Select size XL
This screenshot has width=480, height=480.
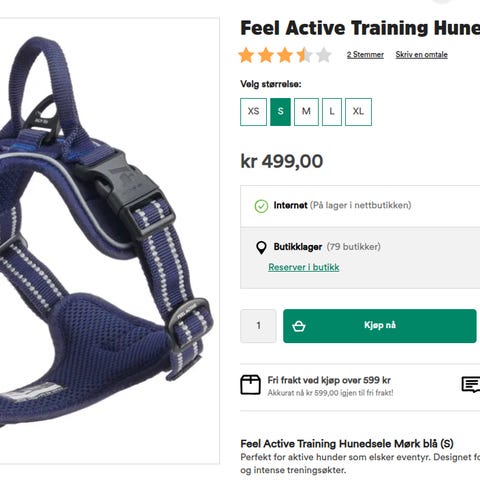pyautogui.click(x=358, y=112)
